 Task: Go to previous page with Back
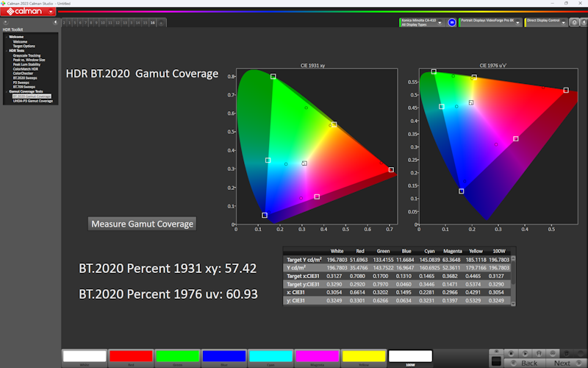click(525, 363)
